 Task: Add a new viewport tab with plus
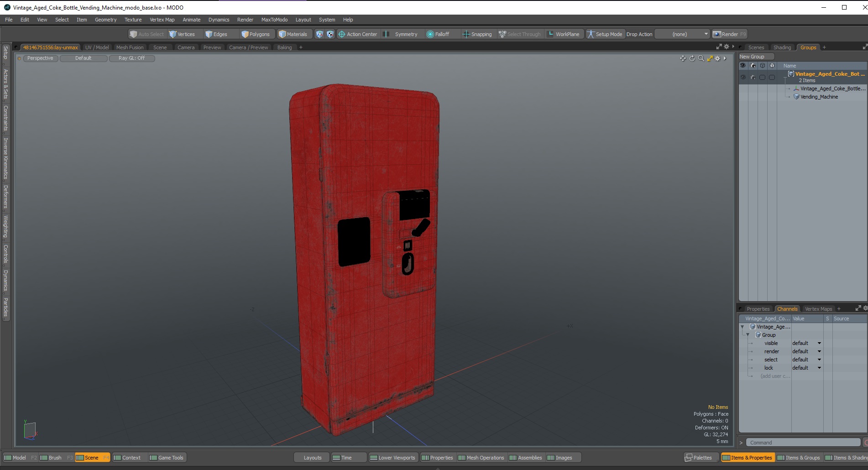point(301,47)
